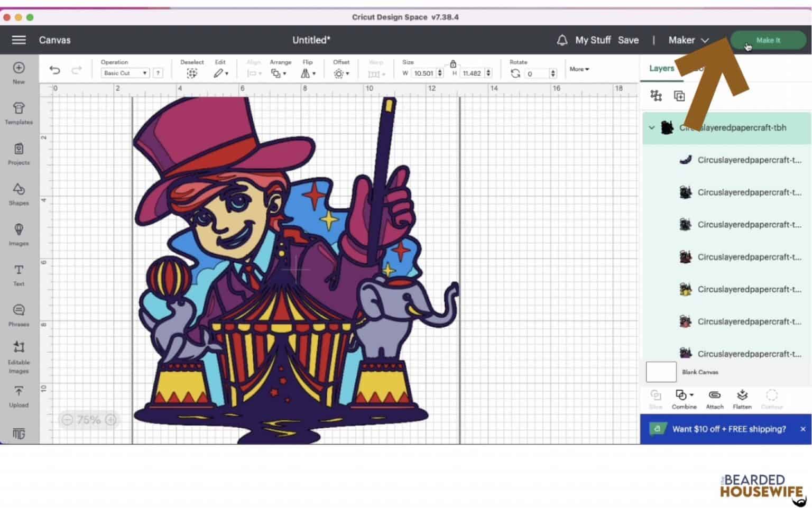Click the Undo arrow

[x=54, y=70]
